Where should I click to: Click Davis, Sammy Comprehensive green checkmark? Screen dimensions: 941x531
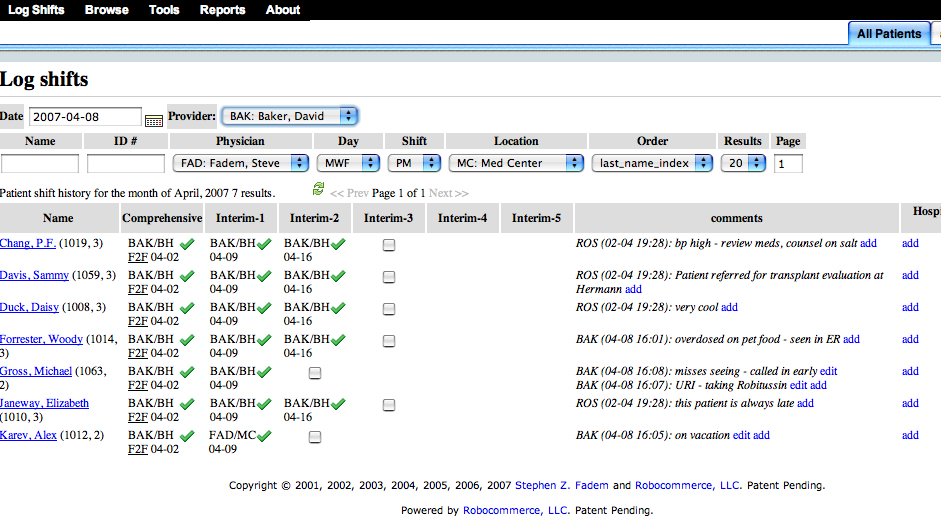187,275
